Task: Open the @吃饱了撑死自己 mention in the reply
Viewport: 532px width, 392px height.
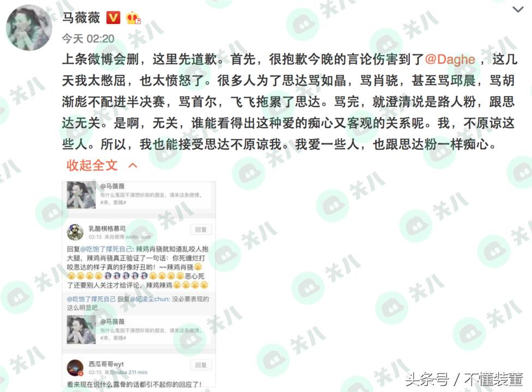Action: pos(106,249)
